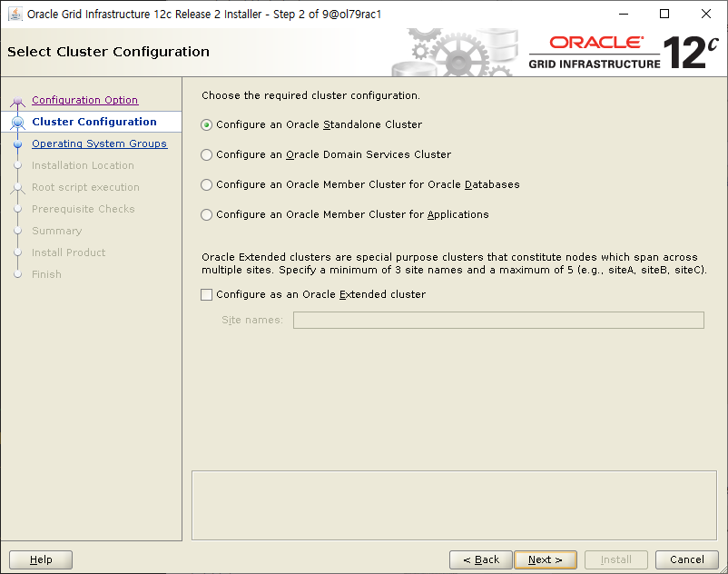Click the Installation Location step text
Screen dimensions: 728x574
pyautogui.click(x=83, y=165)
